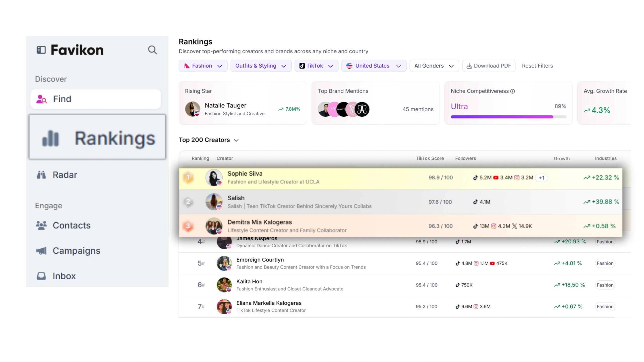Click the Inbox tray icon
This screenshot has width=644, height=362.
click(x=41, y=276)
